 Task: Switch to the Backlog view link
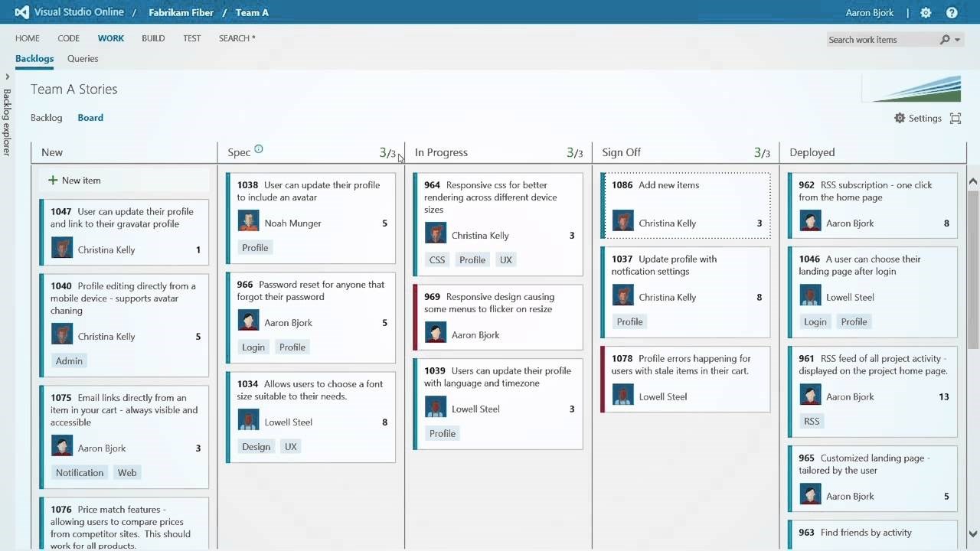46,118
